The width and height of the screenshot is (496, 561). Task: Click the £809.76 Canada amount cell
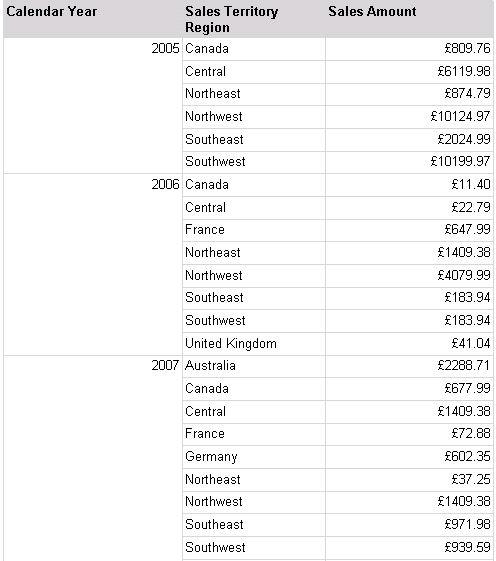[x=409, y=49]
